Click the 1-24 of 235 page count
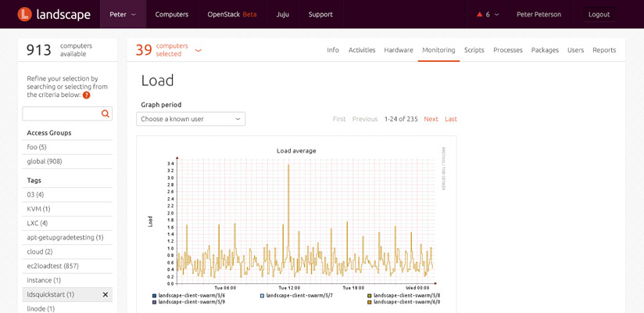Image resolution: width=644 pixels, height=313 pixels. pyautogui.click(x=401, y=119)
